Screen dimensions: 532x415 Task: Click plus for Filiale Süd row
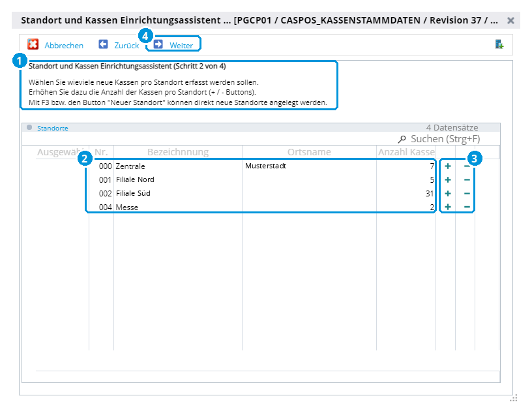click(x=448, y=193)
